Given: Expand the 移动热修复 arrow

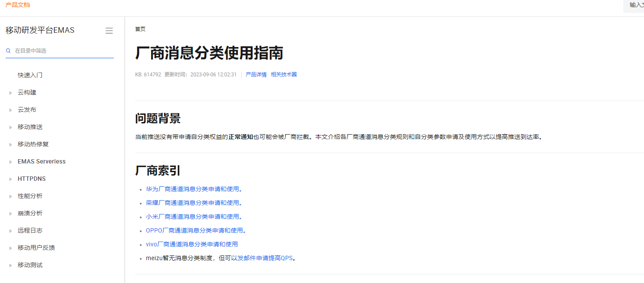Looking at the screenshot, I should tap(10, 145).
